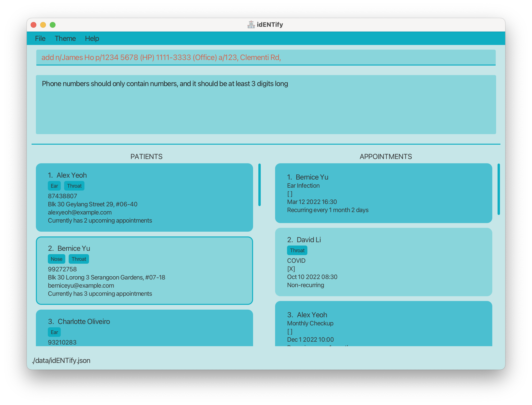Click the [X] completed marker on COVID appointment
The height and width of the screenshot is (405, 532).
pyautogui.click(x=291, y=269)
